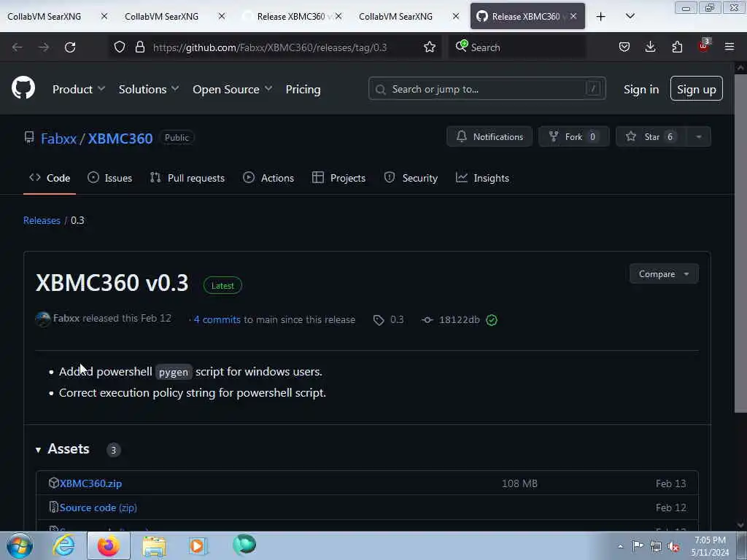Click the browser forward arrow

coord(44,47)
